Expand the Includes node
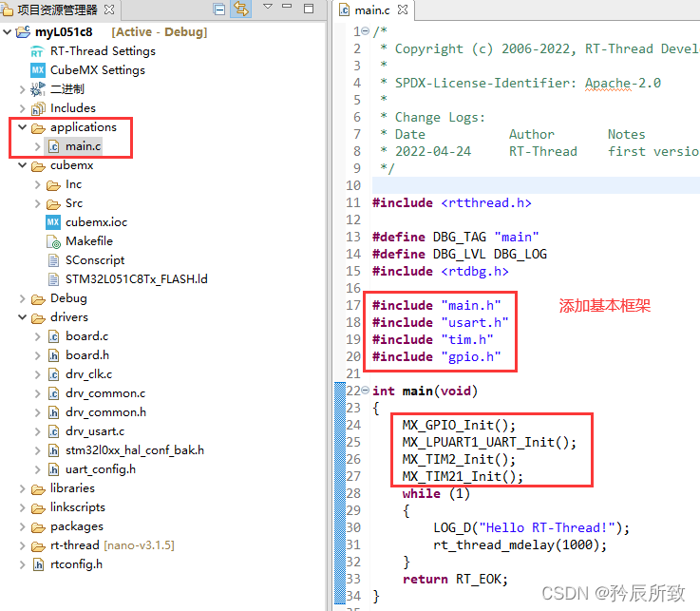The width and height of the screenshot is (700, 611). pos(23,108)
